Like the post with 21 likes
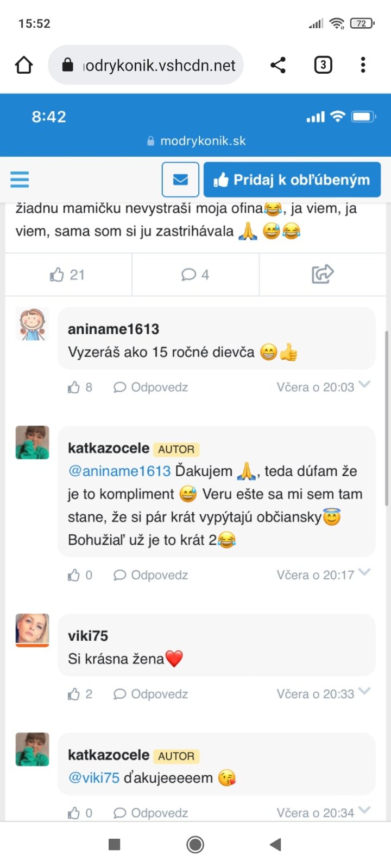 click(67, 275)
